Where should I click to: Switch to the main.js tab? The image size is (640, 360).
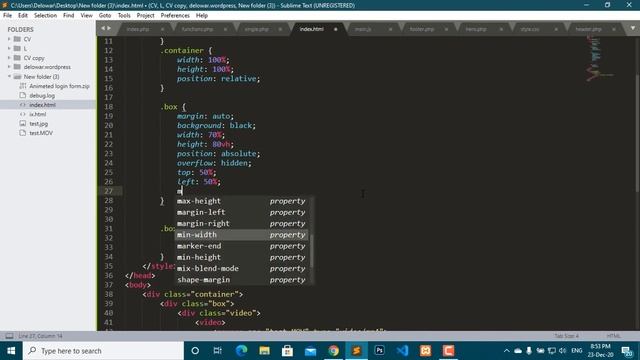click(363, 29)
